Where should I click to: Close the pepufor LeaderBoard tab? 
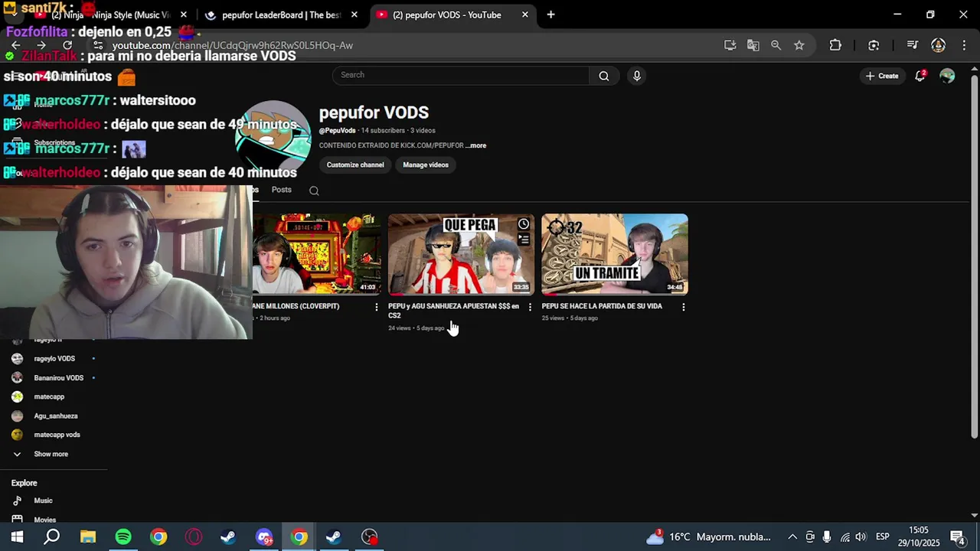click(x=354, y=15)
